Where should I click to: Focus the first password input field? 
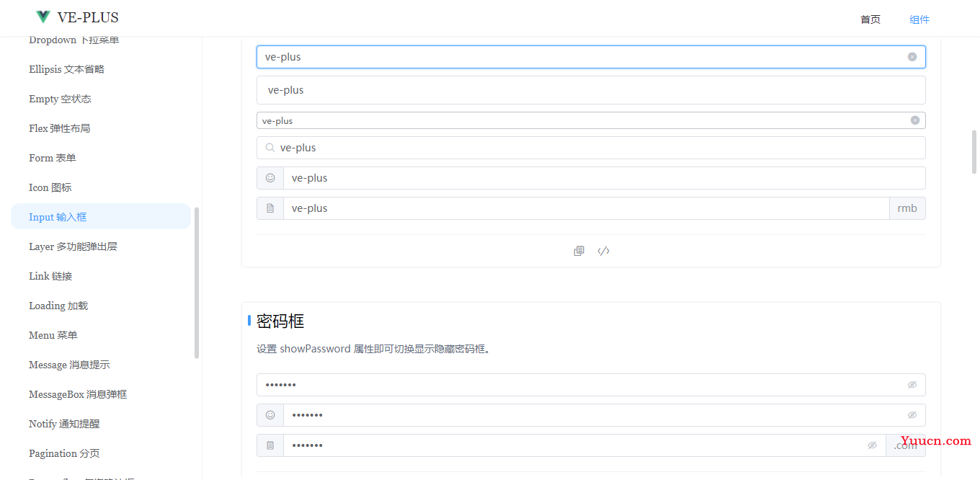pyautogui.click(x=591, y=385)
